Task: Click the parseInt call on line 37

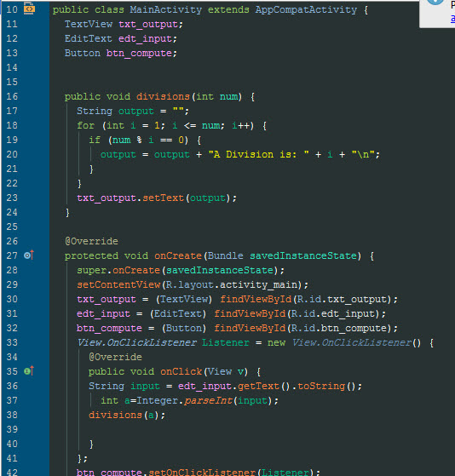Action: 208,401
